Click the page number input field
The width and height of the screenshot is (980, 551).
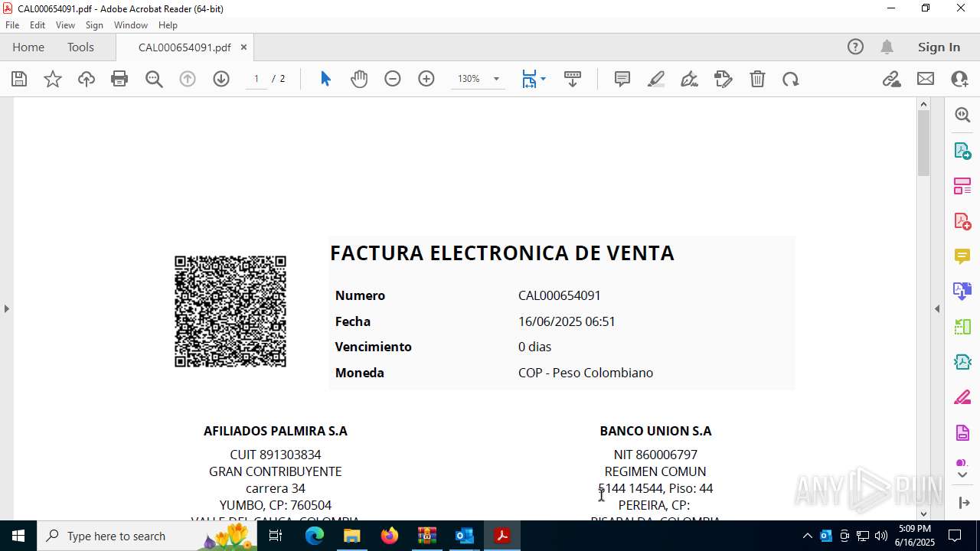click(256, 79)
